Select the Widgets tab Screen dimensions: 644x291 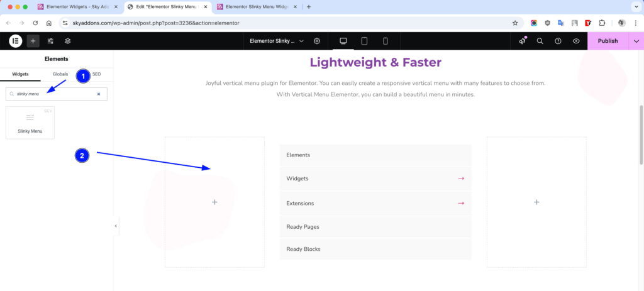pos(20,74)
